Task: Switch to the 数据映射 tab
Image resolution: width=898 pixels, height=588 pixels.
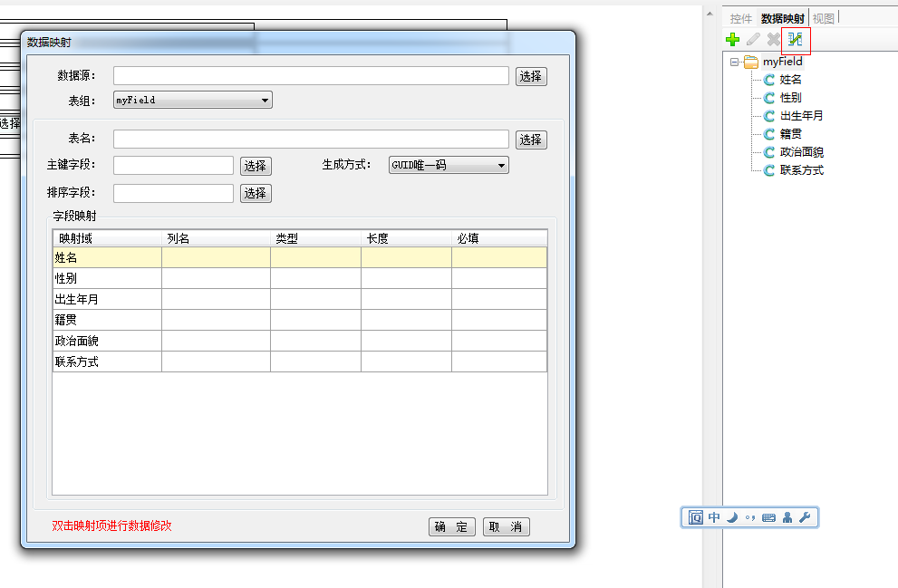Action: (782, 19)
